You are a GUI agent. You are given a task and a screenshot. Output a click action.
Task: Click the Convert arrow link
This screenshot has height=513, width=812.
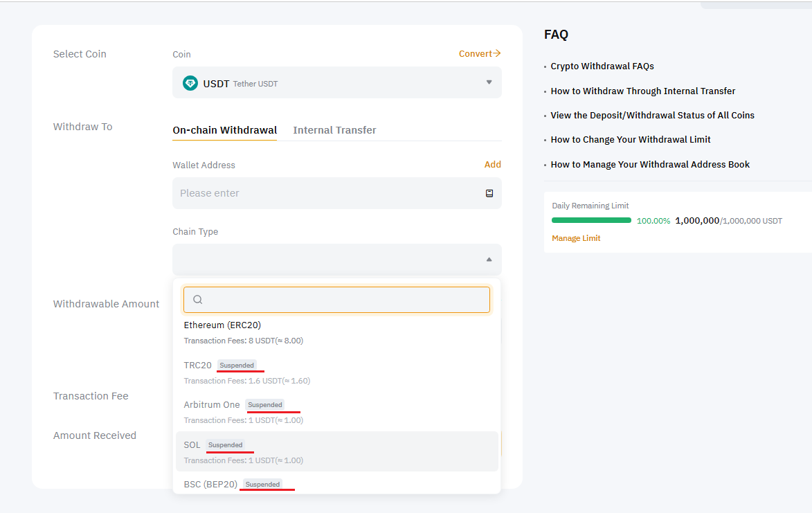[480, 54]
